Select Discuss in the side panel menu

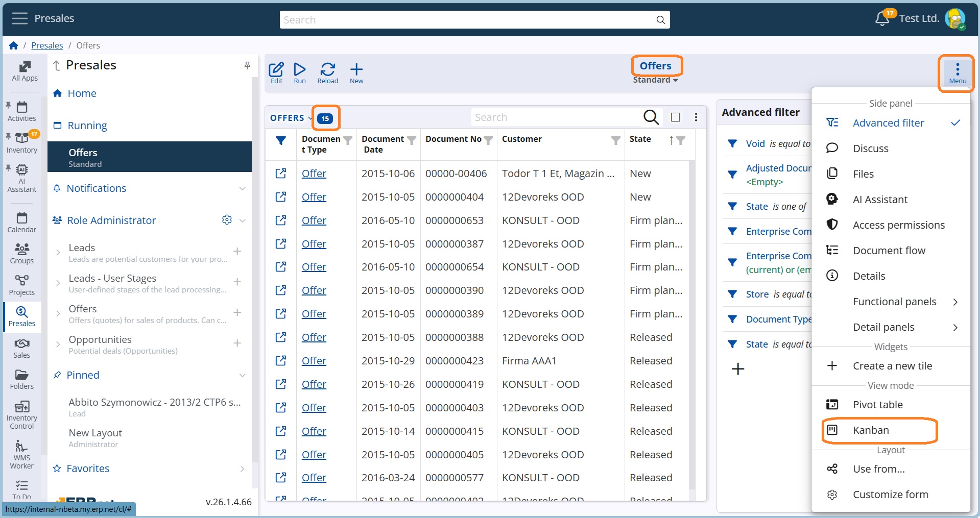pyautogui.click(x=891, y=149)
